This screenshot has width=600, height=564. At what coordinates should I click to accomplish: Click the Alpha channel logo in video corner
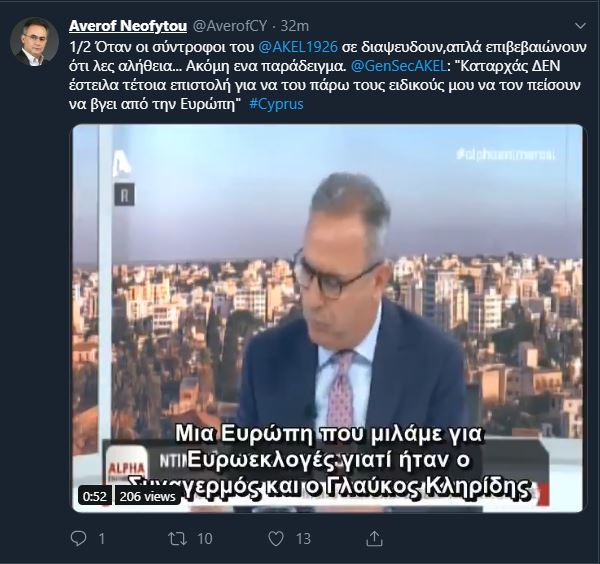coord(122,165)
